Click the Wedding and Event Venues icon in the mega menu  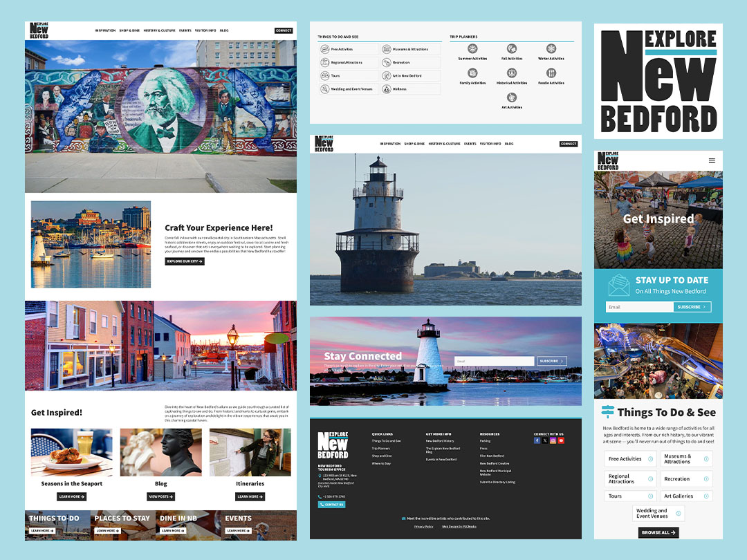[325, 89]
